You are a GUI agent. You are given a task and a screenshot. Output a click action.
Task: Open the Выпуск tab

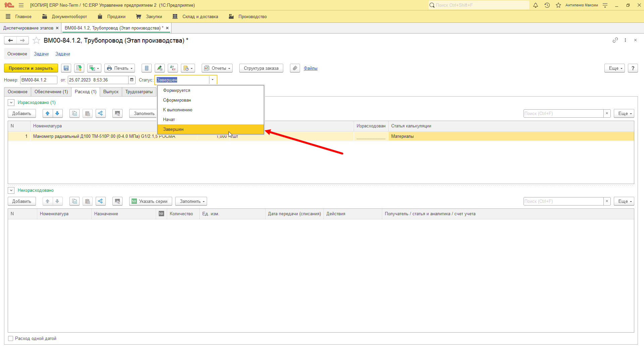coord(111,92)
